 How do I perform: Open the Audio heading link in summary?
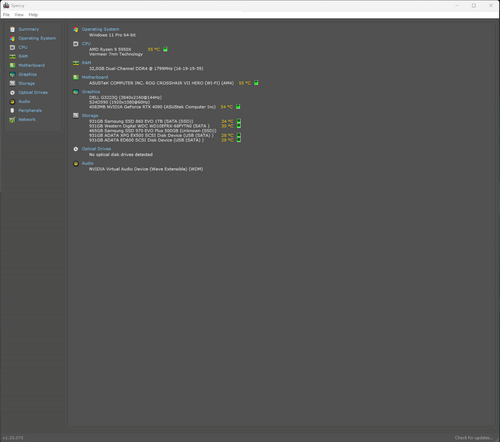[x=88, y=163]
